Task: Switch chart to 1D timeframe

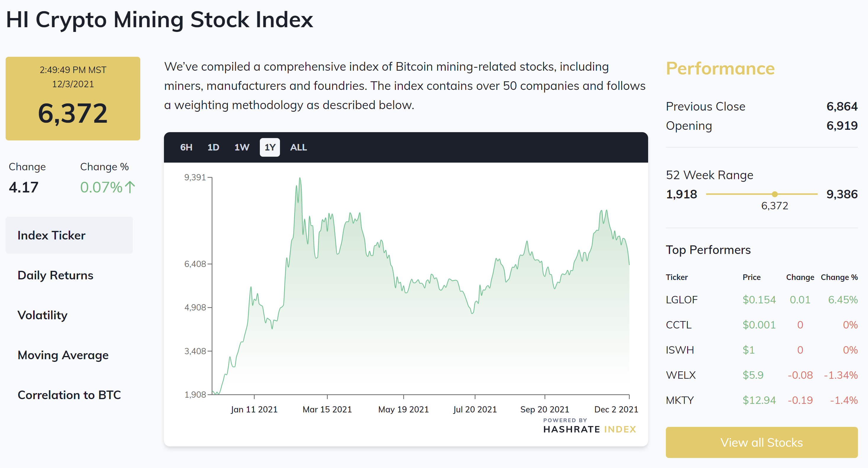Action: [x=213, y=148]
